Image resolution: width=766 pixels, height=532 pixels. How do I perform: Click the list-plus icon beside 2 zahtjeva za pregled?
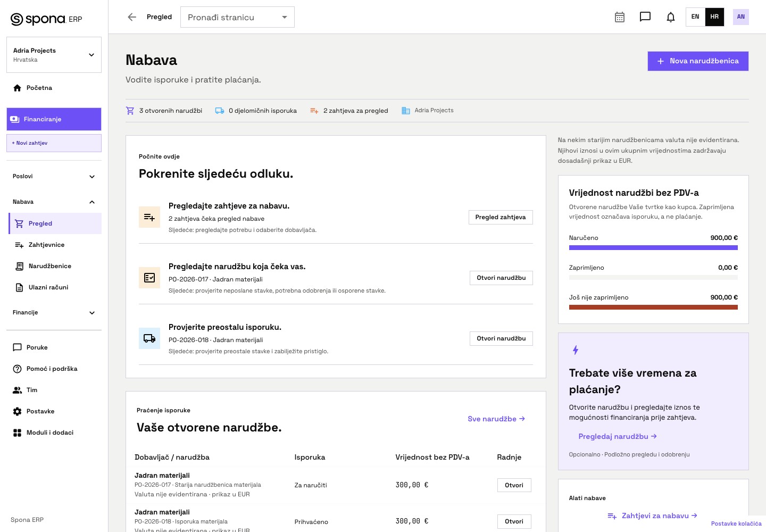[x=314, y=111]
